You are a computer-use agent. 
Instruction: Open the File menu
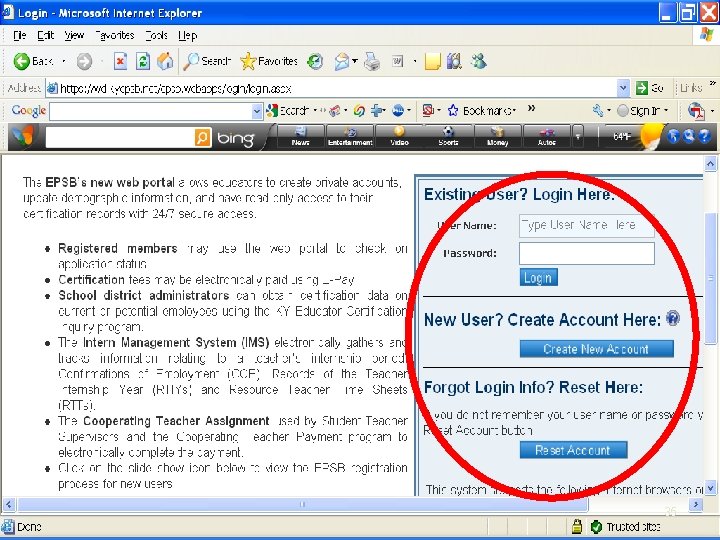tap(19, 35)
